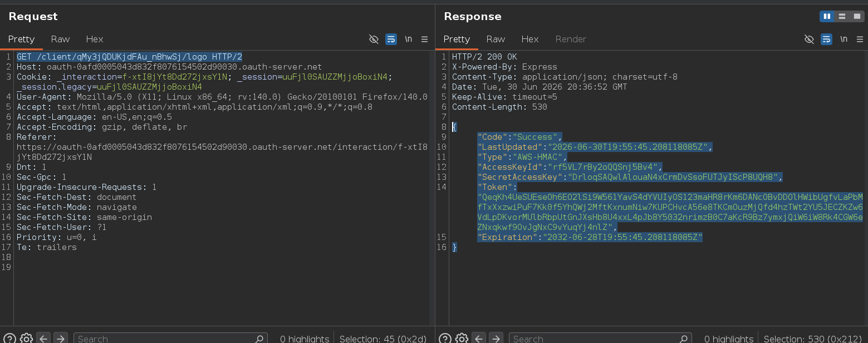Switch to Response Pretty tab
868x343 pixels.
(x=457, y=39)
